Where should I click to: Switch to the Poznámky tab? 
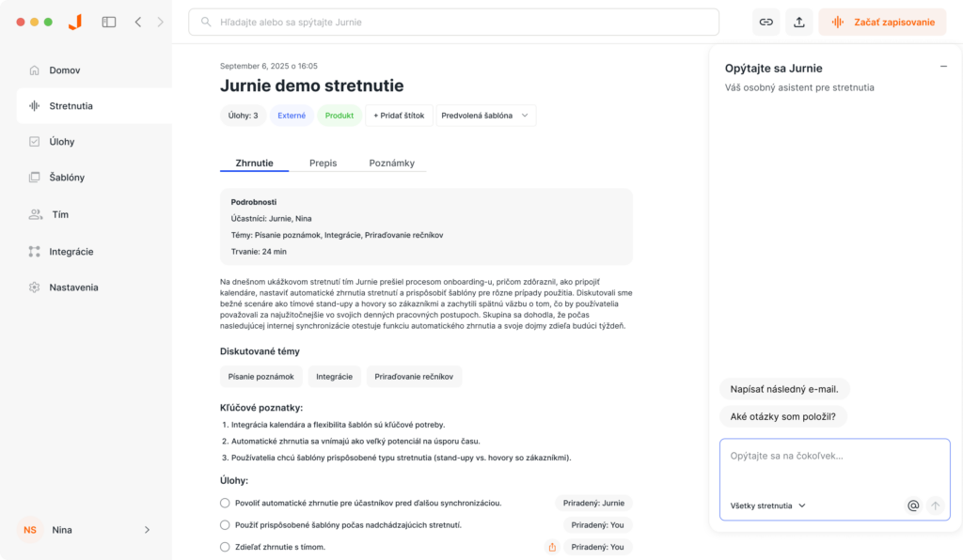[391, 163]
